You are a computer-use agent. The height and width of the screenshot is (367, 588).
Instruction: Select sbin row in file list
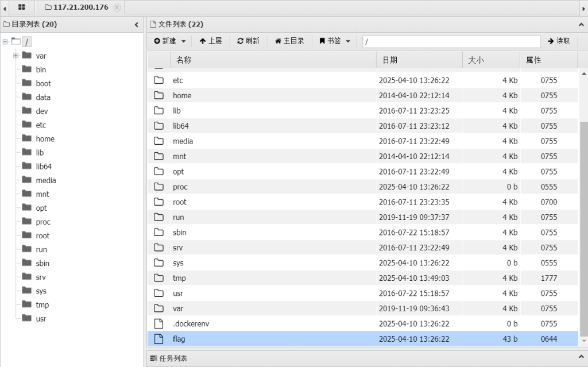coord(363,232)
